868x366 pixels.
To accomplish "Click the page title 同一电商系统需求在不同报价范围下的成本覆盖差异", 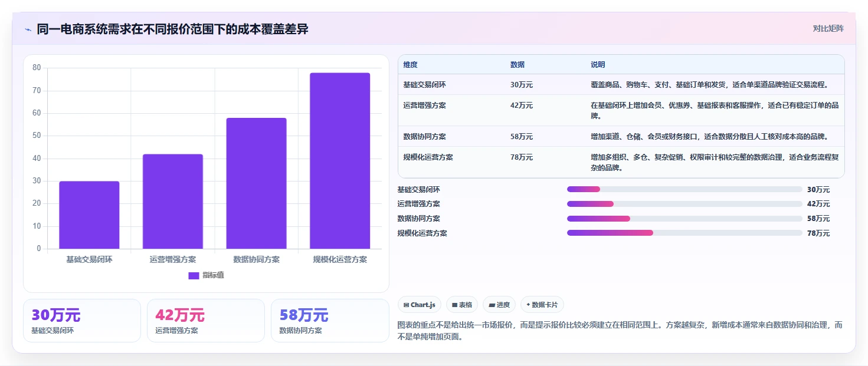I will pos(172,29).
